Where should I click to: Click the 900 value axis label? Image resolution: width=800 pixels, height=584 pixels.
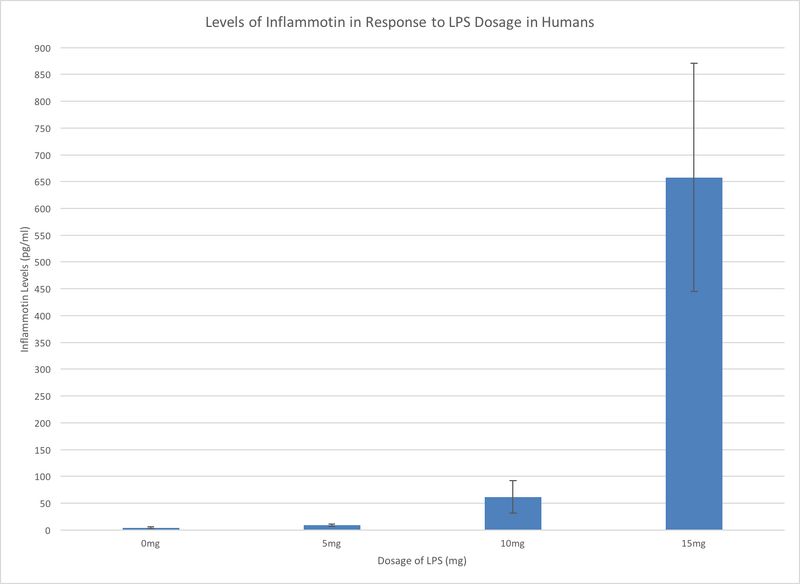click(x=43, y=46)
